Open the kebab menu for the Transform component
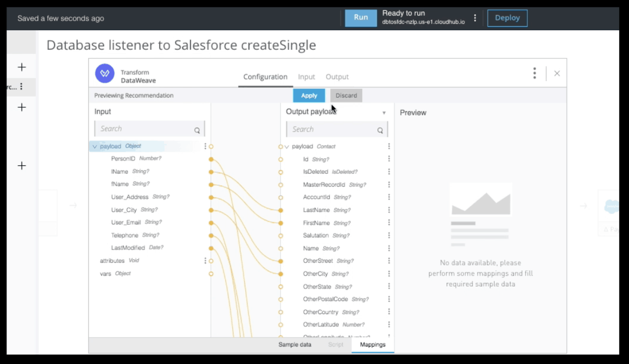This screenshot has height=364, width=629. tap(534, 73)
